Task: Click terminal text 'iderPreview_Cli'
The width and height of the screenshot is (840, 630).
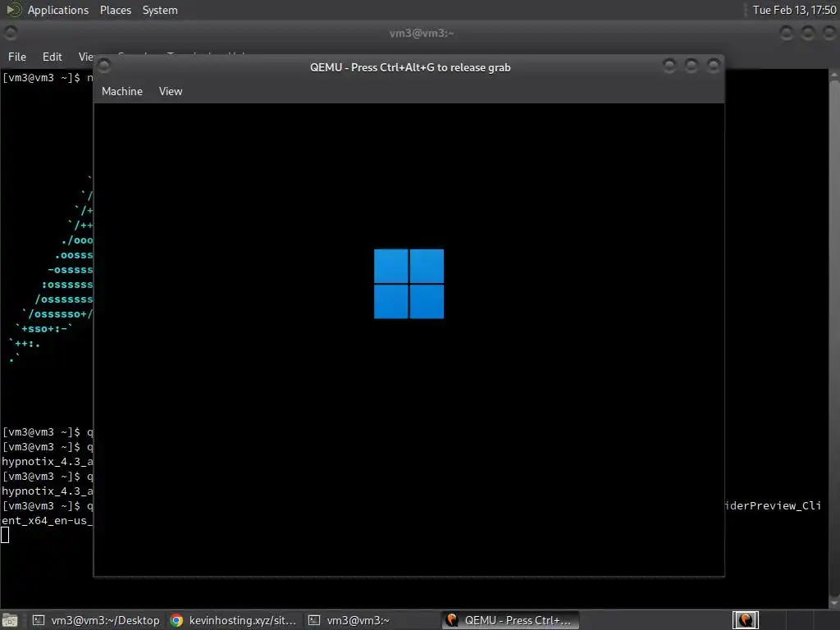Action: (773, 505)
